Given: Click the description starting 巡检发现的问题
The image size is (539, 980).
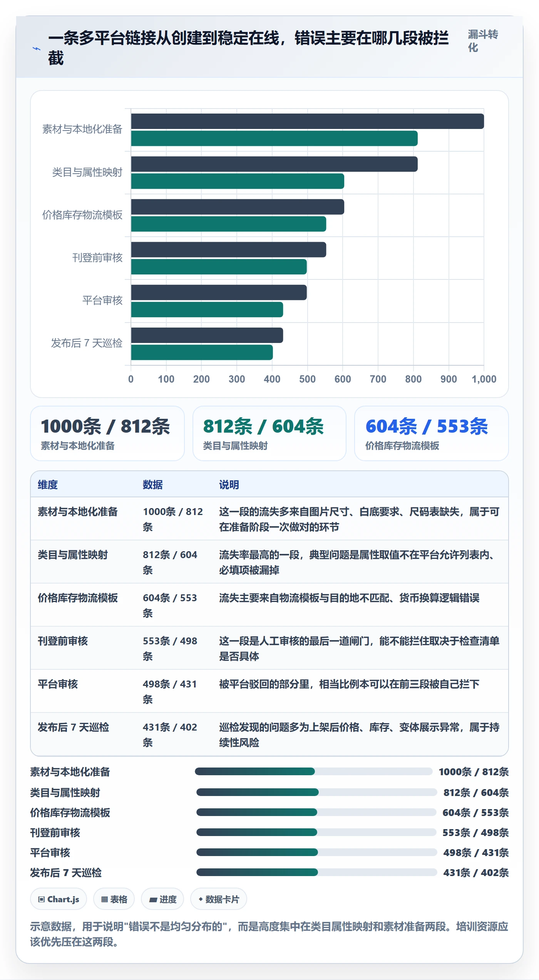Looking at the screenshot, I should (x=359, y=734).
